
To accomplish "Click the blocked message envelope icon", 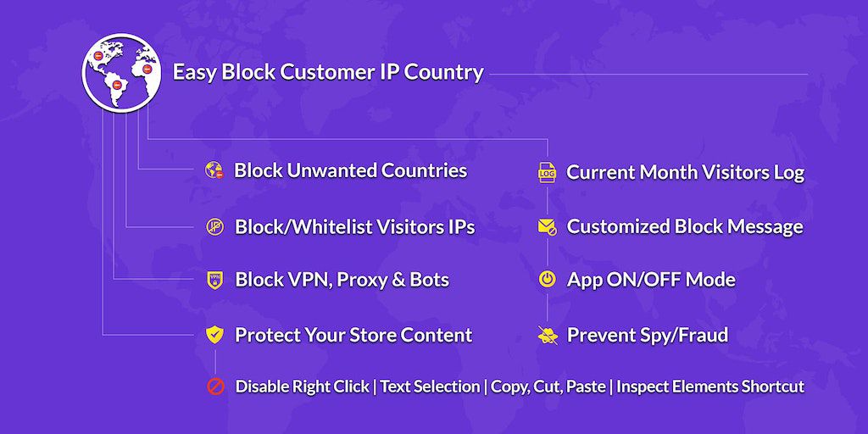I will pos(547,227).
